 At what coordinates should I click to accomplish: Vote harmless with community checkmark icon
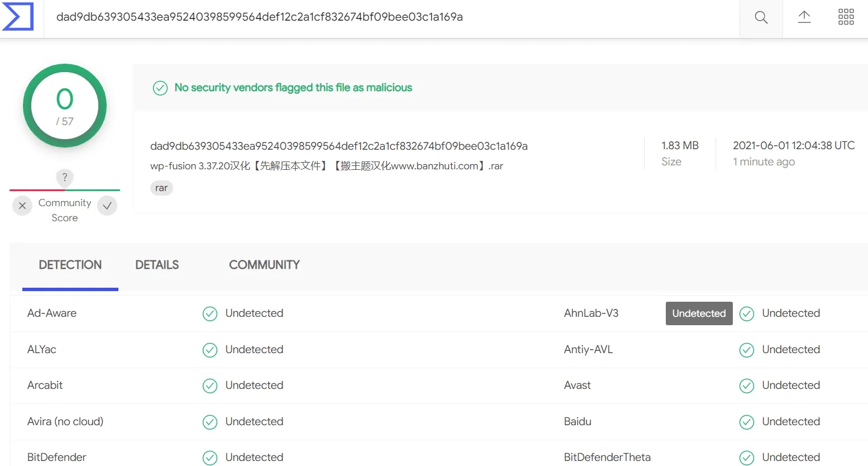coord(107,206)
